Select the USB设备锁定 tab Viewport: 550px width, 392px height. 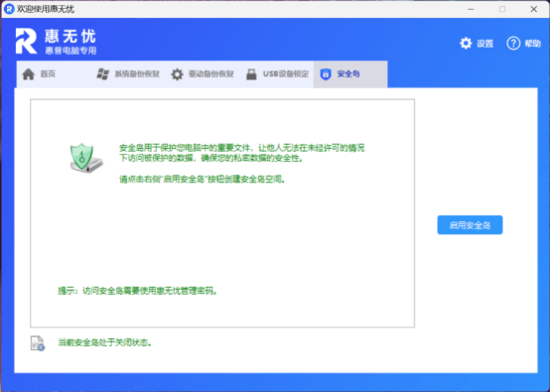[276, 74]
